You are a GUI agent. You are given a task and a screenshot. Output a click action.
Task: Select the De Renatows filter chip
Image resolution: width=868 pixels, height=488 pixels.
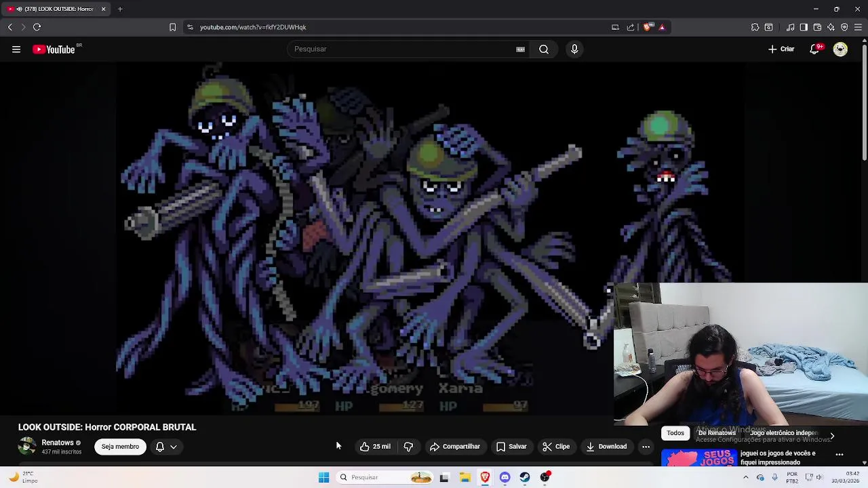tap(717, 433)
